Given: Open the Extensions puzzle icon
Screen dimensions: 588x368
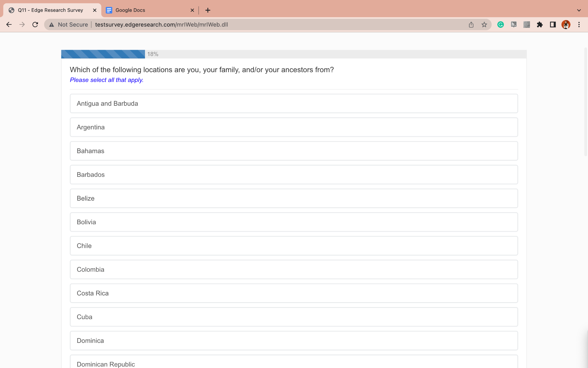Looking at the screenshot, I should click(540, 25).
